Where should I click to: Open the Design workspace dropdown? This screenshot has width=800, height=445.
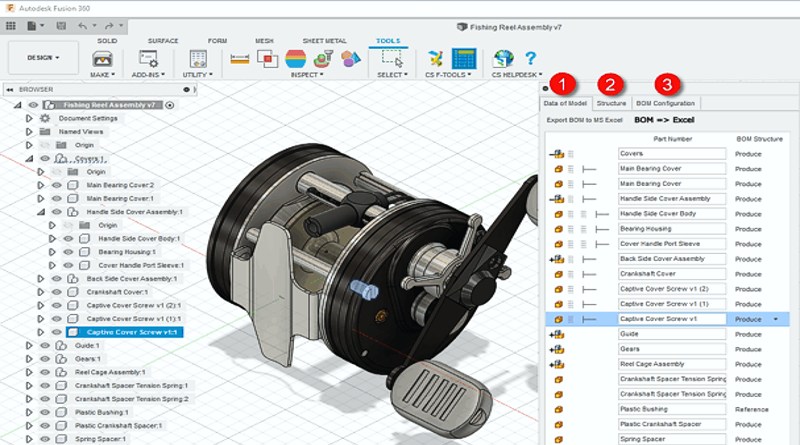coord(43,58)
